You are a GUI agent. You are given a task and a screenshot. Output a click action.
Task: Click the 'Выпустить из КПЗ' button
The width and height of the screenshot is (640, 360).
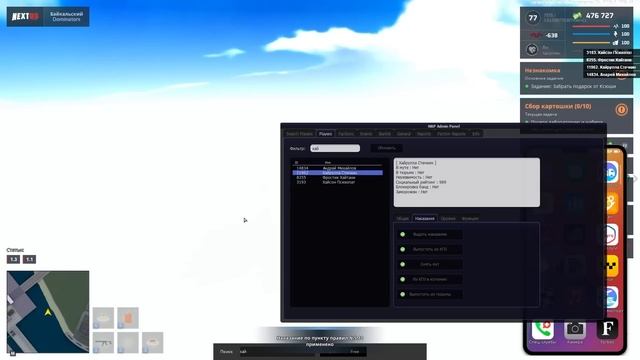point(430,249)
